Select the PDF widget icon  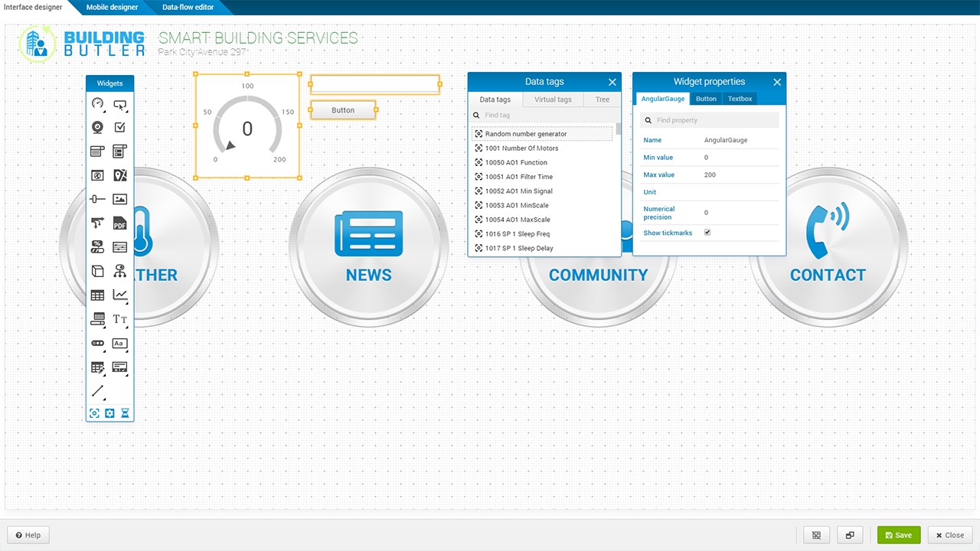tap(119, 223)
